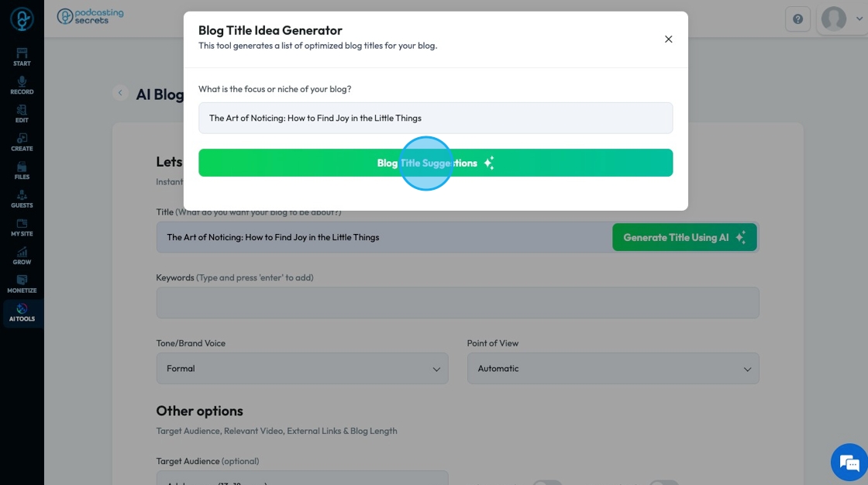Click the help question mark icon
This screenshot has height=485, width=868.
797,19
